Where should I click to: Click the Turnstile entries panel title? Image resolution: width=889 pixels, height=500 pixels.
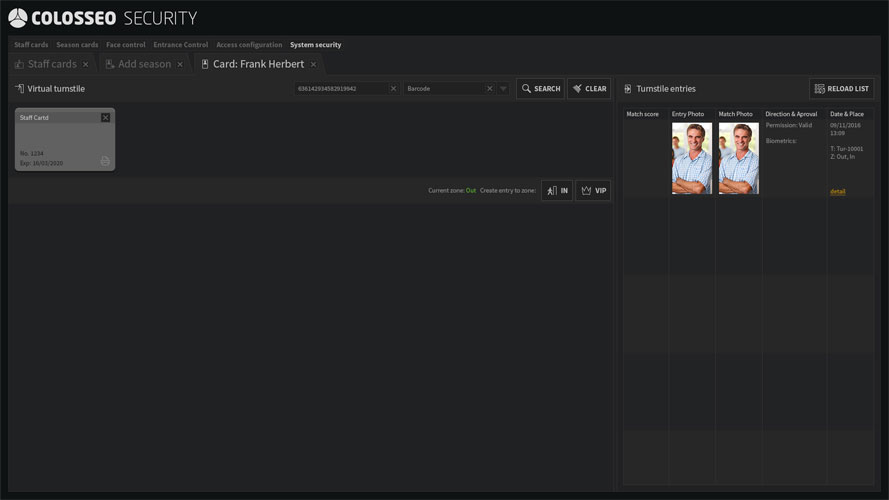[x=666, y=88]
